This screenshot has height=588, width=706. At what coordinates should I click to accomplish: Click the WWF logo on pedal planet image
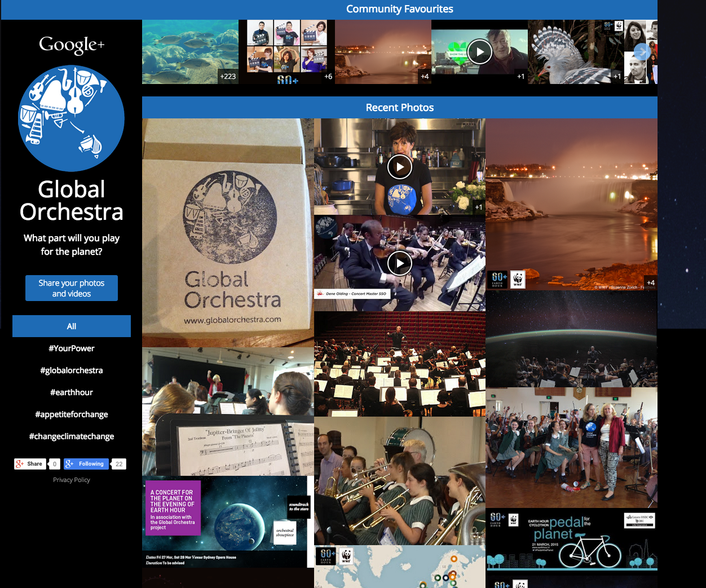514,520
